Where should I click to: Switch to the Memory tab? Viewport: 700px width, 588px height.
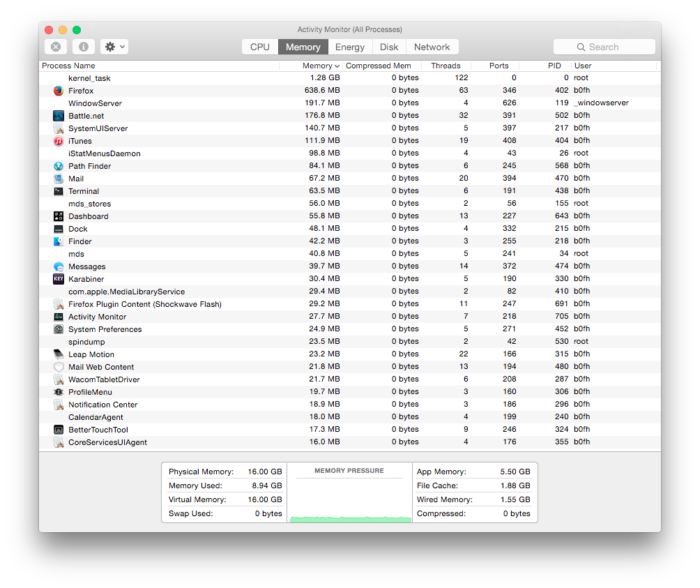pyautogui.click(x=303, y=47)
